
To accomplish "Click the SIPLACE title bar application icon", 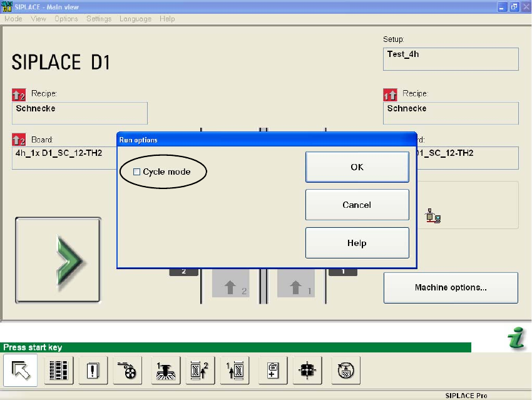I will [6, 6].
